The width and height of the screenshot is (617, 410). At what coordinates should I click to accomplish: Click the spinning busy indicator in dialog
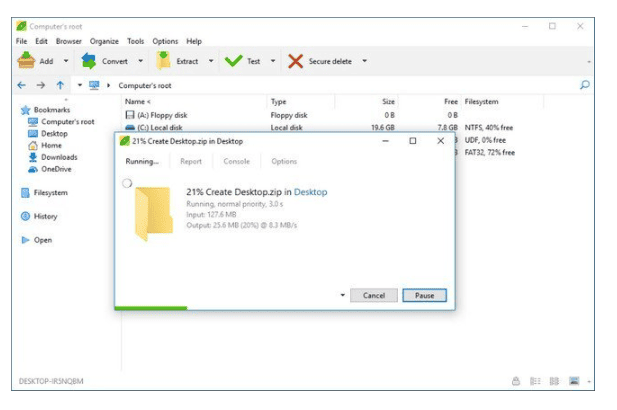click(x=127, y=183)
